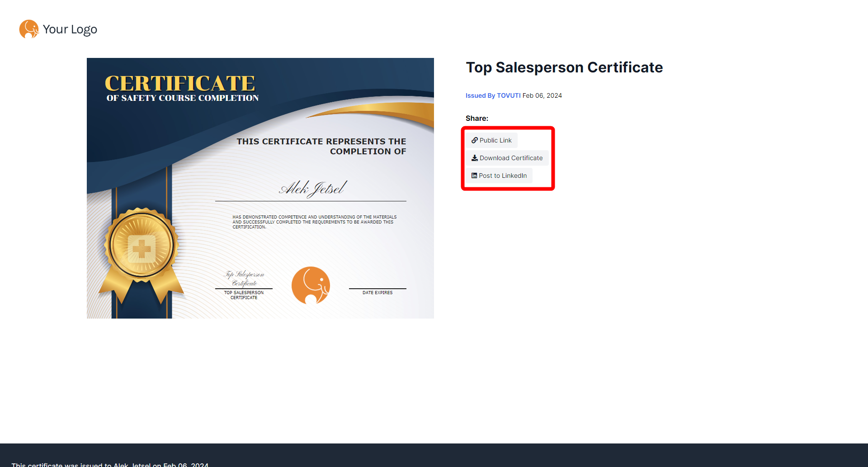This screenshot has height=467, width=868.
Task: Click the 'Share:' label
Action: 477,118
